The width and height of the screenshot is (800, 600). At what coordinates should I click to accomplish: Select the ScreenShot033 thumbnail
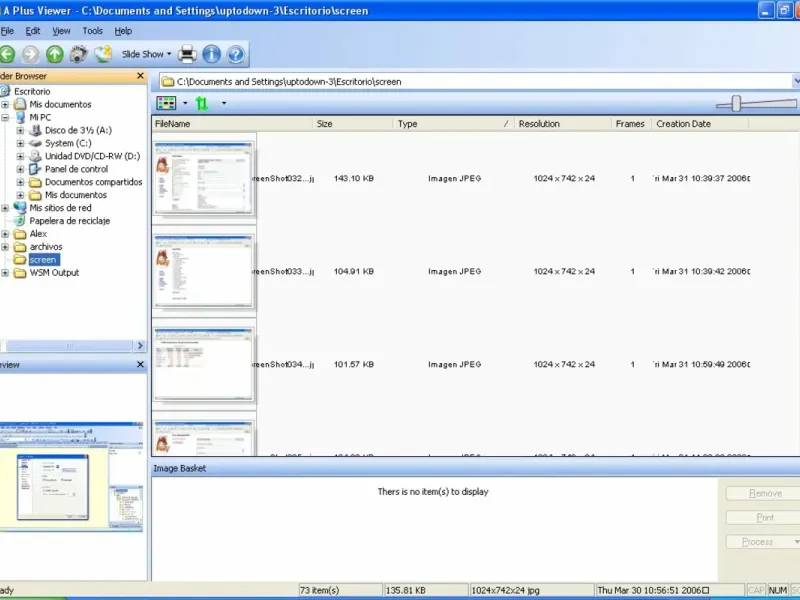coord(204,271)
